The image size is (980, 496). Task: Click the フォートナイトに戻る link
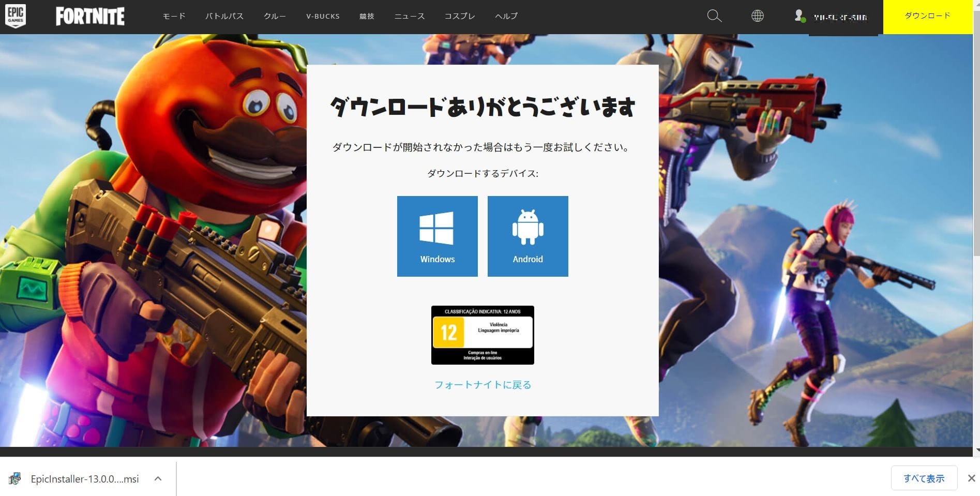[x=482, y=385]
